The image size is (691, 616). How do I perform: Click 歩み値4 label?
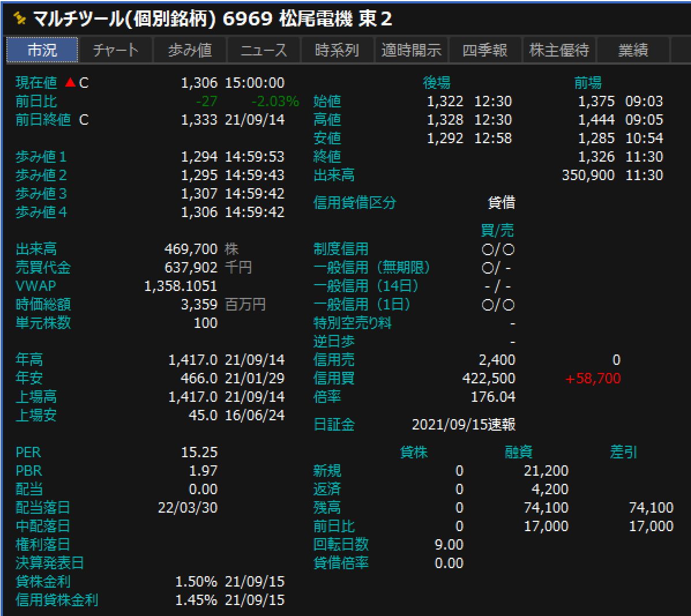pyautogui.click(x=41, y=212)
